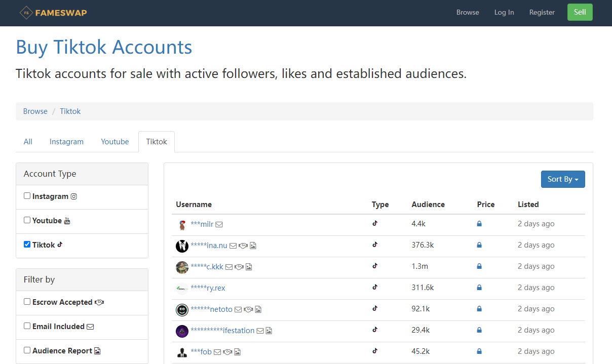Click the 376.3k audience value
612x364 pixels.
[423, 245]
